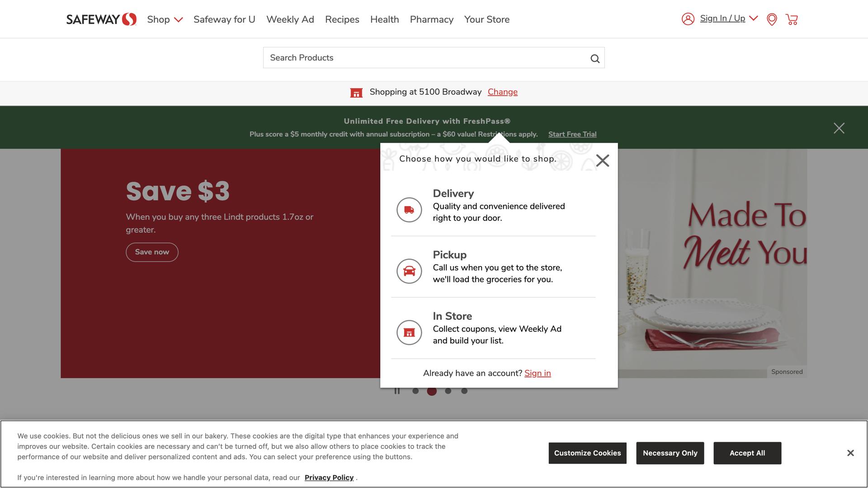Click the user account profile icon
The image size is (868, 488).
click(688, 19)
